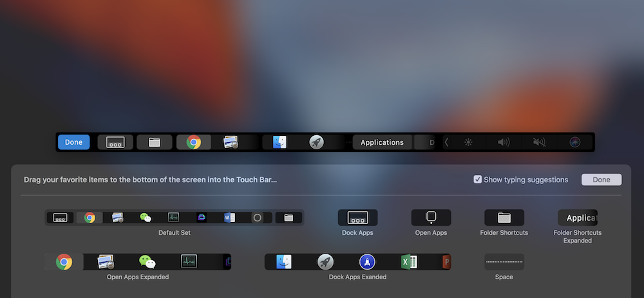Viewport: 644px width, 298px height.
Task: Click the mute icon in the Control Strip
Action: coord(540,142)
